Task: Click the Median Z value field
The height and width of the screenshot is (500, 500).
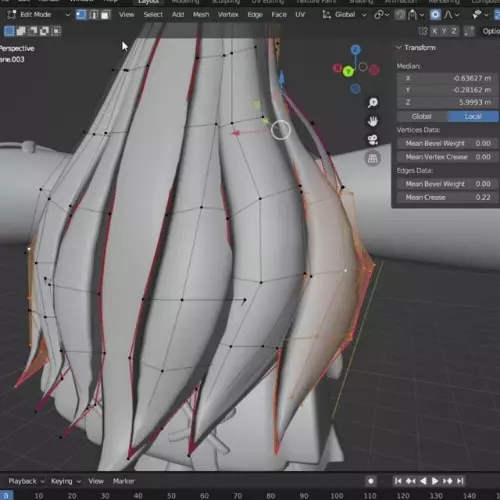Action: (x=448, y=102)
